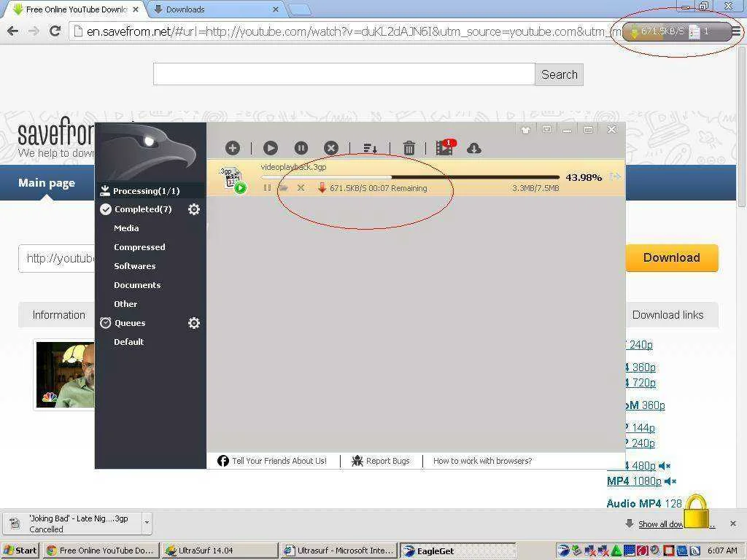Start download with EagleGet toolbar play button
The width and height of the screenshot is (747, 560).
pyautogui.click(x=270, y=148)
